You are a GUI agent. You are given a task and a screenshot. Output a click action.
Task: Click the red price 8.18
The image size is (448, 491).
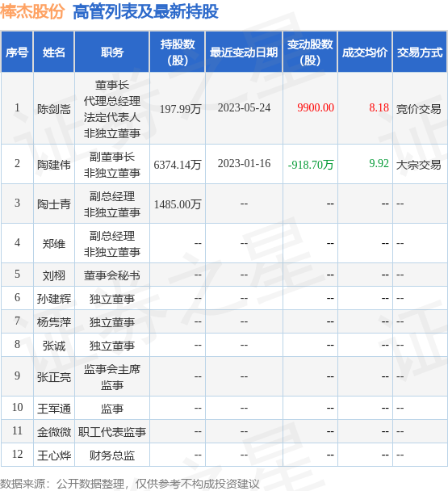(x=379, y=107)
